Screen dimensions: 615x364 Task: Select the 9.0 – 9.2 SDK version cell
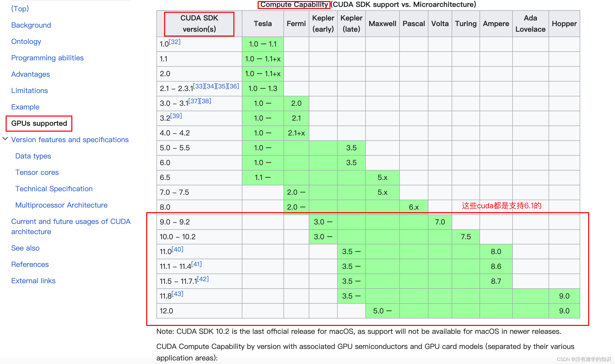click(199, 222)
